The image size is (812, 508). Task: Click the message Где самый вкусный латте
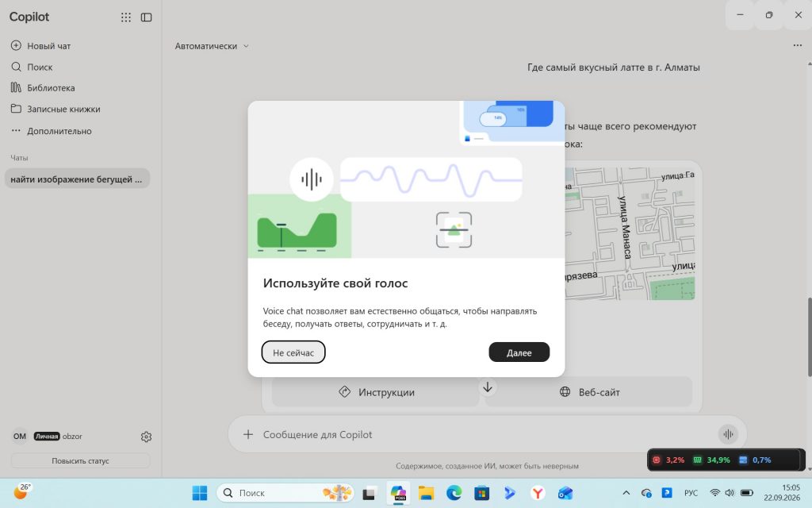point(614,67)
